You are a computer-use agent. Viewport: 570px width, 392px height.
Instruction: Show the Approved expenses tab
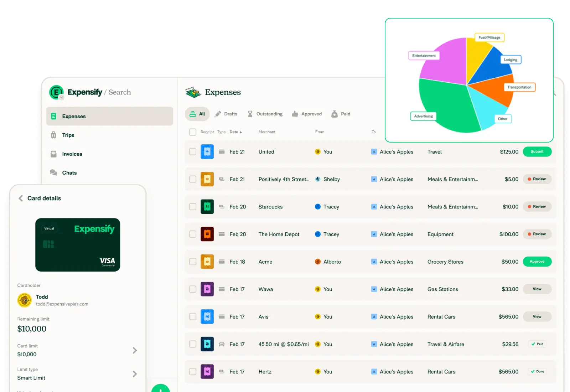tap(307, 114)
